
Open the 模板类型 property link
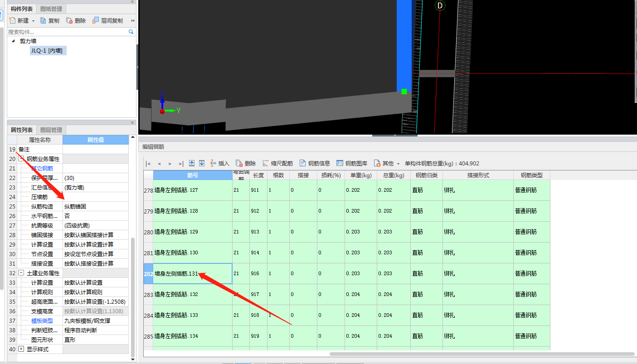click(x=42, y=320)
